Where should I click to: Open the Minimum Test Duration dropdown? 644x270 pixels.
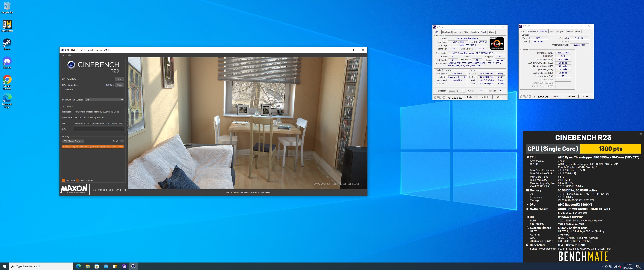click(x=104, y=100)
